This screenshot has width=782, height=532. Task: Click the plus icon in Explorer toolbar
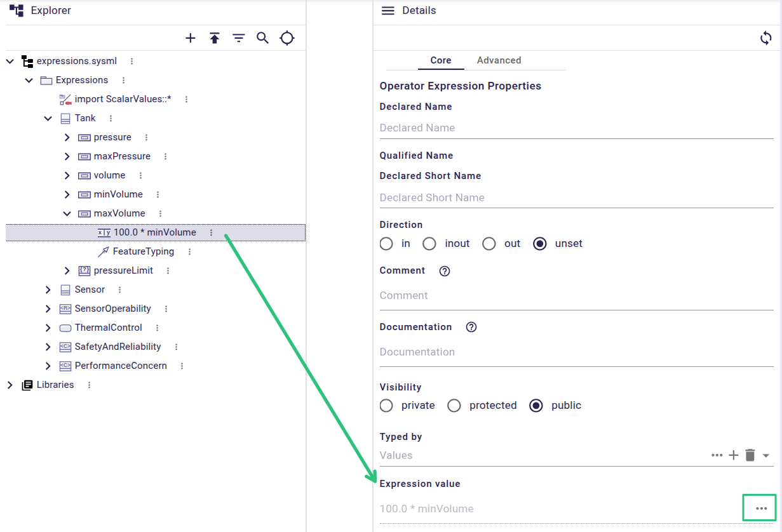(191, 38)
